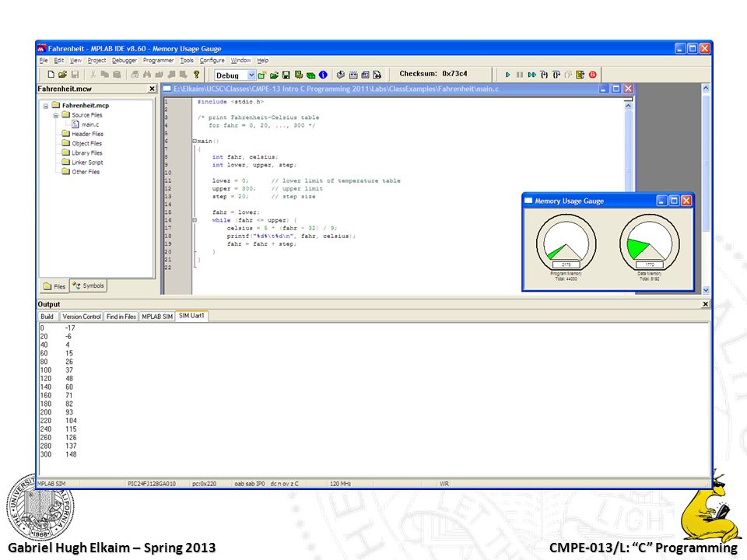Click the PIC24FJ128GA010 status bar entry
The height and width of the screenshot is (560, 747).
tap(152, 484)
